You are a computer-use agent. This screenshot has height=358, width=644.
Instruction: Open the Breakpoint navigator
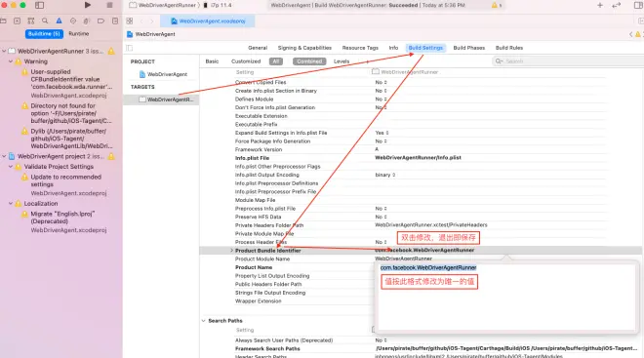coord(101,20)
